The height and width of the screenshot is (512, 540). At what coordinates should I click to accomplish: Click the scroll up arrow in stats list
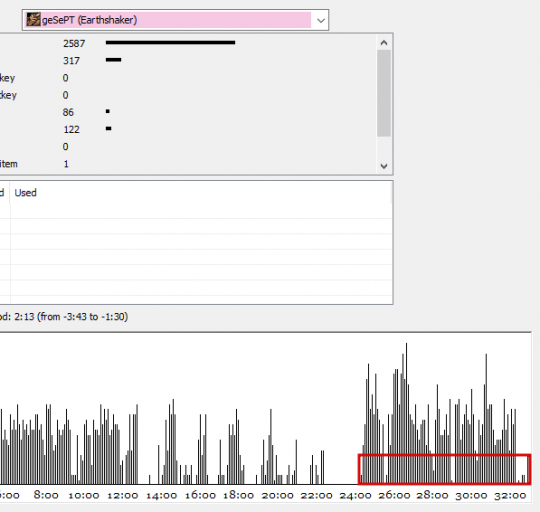coord(384,43)
